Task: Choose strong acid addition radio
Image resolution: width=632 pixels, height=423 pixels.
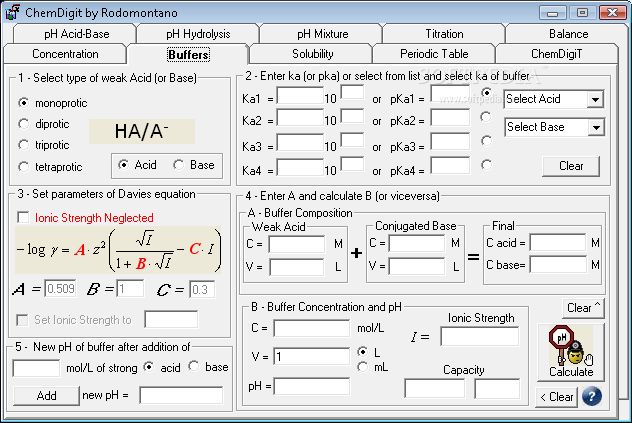Action: (x=149, y=367)
